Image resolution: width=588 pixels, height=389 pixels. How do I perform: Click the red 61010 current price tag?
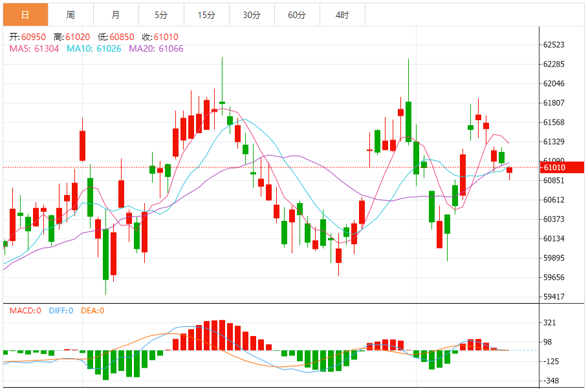(561, 167)
